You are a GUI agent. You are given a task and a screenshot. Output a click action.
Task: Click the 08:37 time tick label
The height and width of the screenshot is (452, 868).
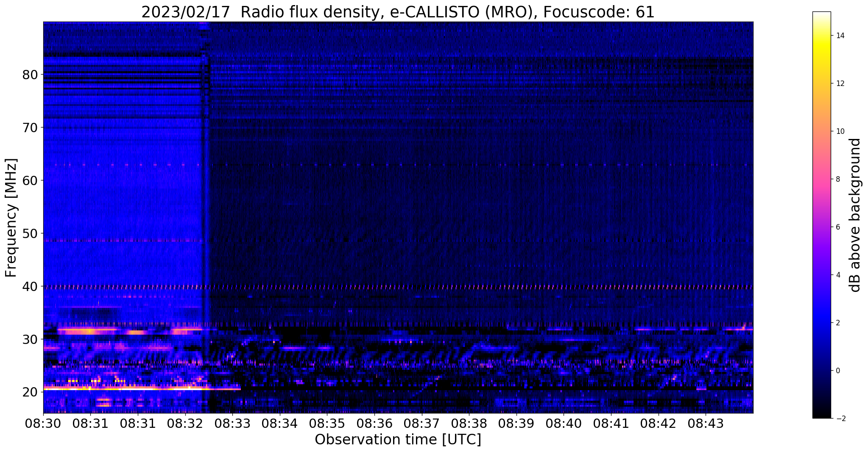421,424
